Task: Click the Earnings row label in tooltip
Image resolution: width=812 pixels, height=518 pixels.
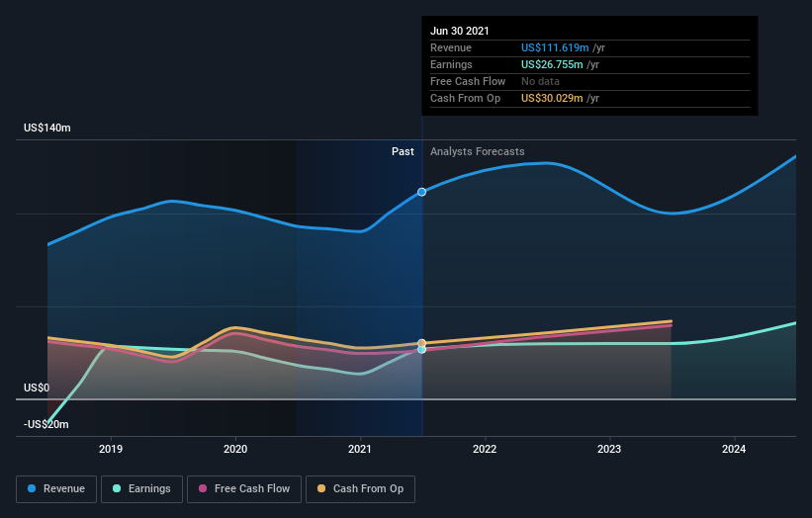Action: 452,64
